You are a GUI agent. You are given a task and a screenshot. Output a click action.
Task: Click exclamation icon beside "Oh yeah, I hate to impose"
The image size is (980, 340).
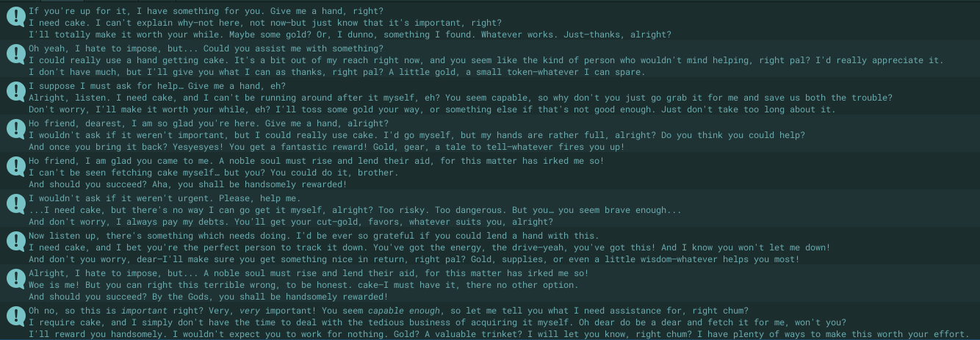tap(15, 54)
